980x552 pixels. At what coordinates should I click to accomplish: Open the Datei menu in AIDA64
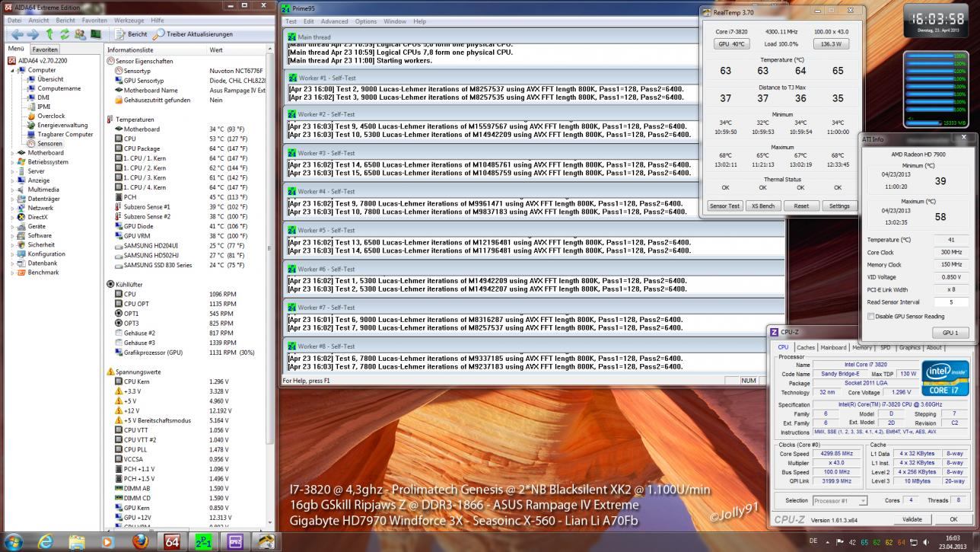coord(14,21)
